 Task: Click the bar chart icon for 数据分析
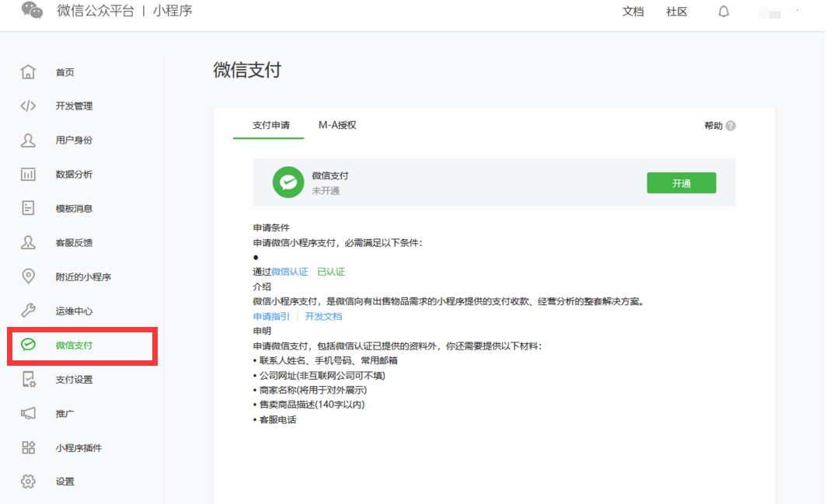click(x=28, y=174)
